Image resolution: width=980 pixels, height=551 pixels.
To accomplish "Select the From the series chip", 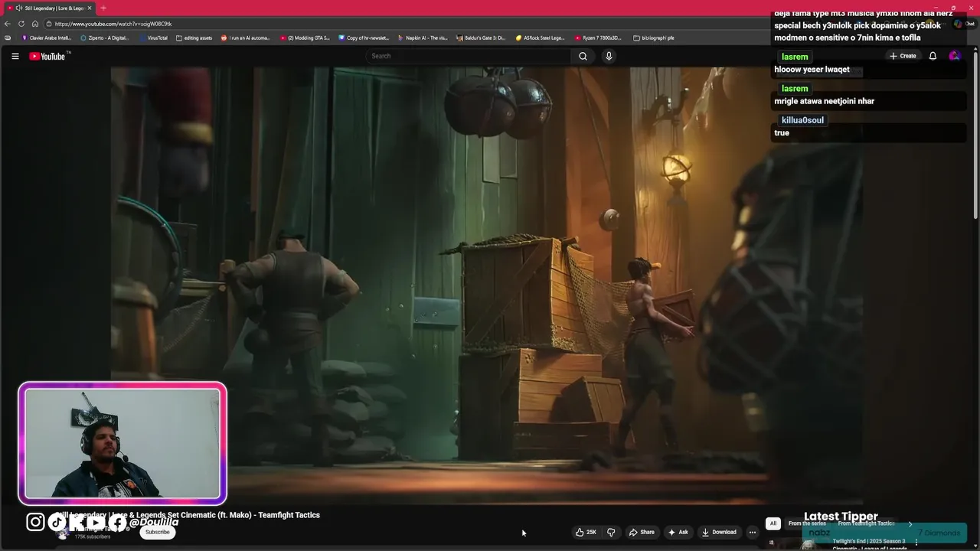I will 807,523.
